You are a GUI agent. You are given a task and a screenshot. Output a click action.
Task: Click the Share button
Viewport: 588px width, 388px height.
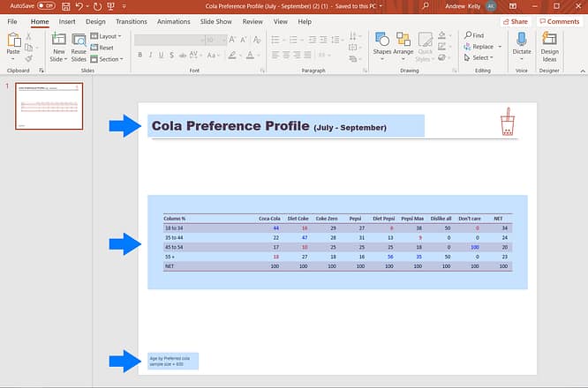(x=515, y=21)
